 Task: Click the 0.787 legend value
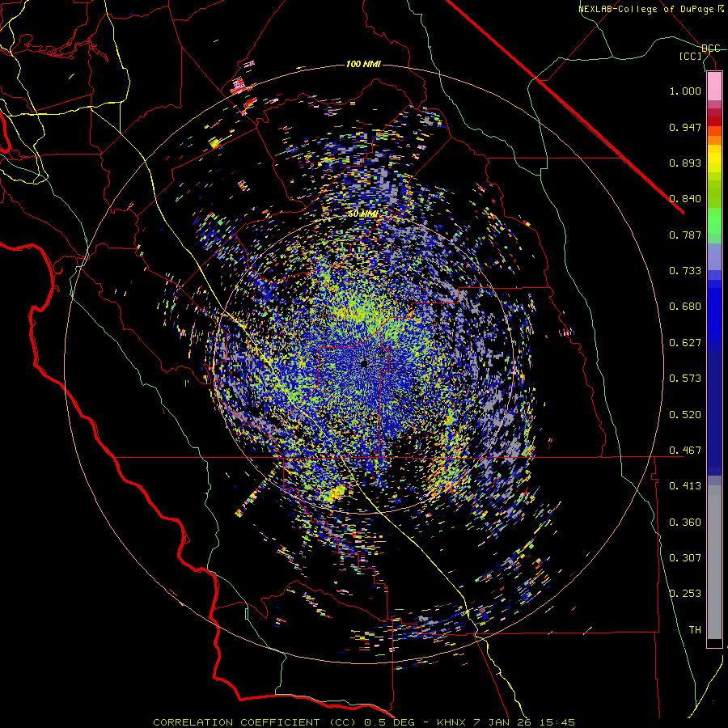[x=685, y=235]
